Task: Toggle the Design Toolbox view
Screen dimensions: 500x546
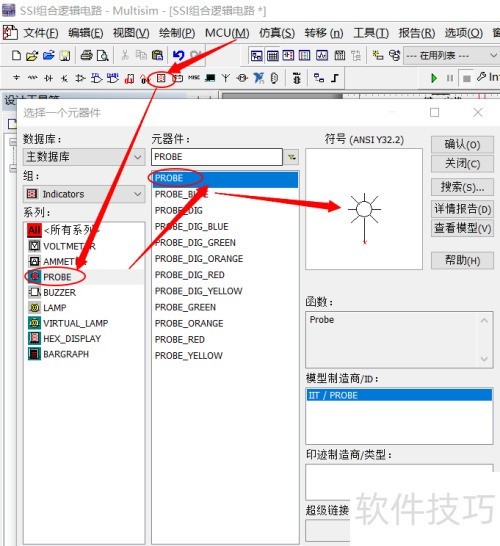Action: point(257,55)
